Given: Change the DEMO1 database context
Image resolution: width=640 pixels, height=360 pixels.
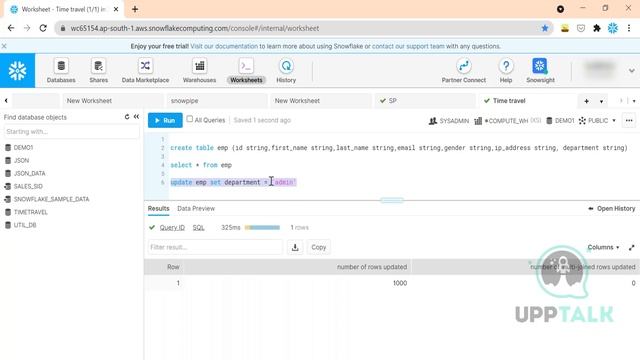Looking at the screenshot, I should click(x=560, y=120).
